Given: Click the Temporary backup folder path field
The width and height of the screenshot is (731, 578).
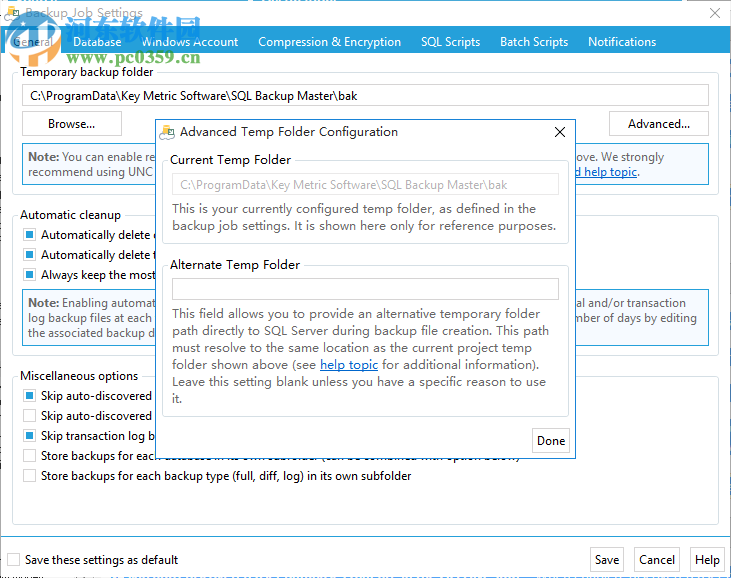Looking at the screenshot, I should (x=365, y=96).
